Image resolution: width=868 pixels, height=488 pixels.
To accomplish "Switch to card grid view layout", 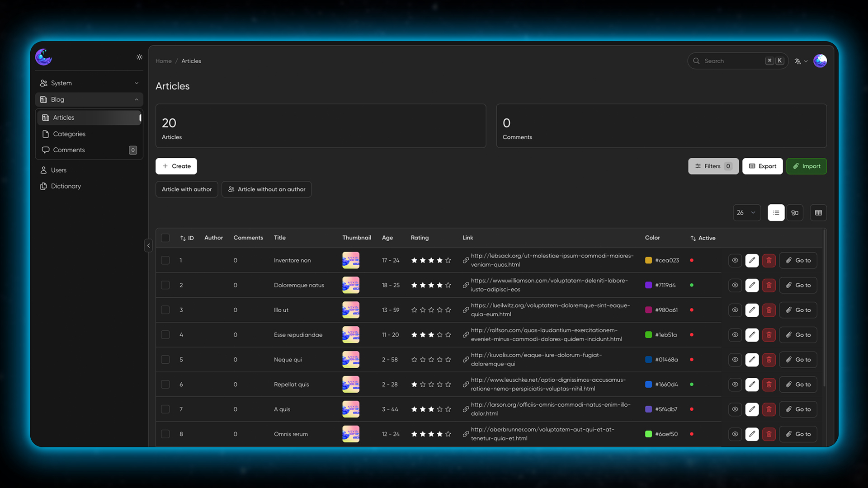I will point(795,213).
